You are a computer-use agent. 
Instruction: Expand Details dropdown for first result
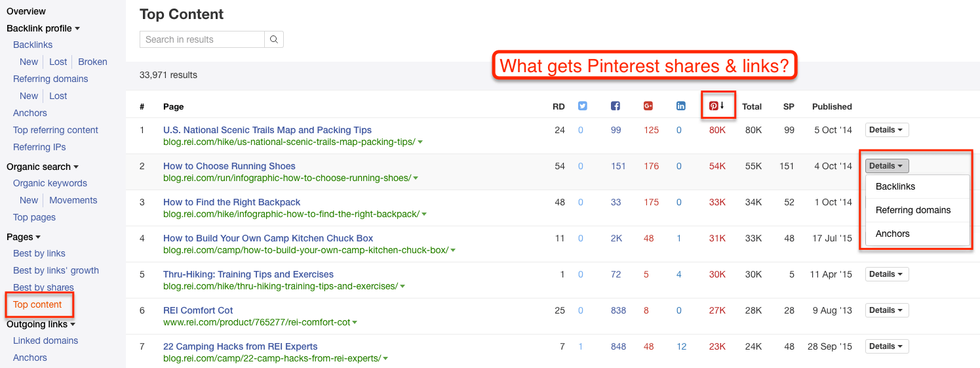coord(886,130)
